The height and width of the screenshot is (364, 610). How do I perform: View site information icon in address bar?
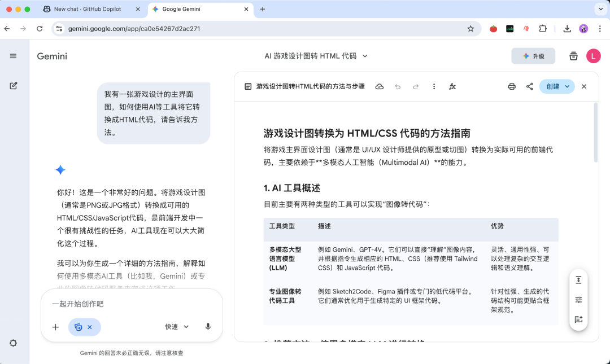[x=59, y=29]
